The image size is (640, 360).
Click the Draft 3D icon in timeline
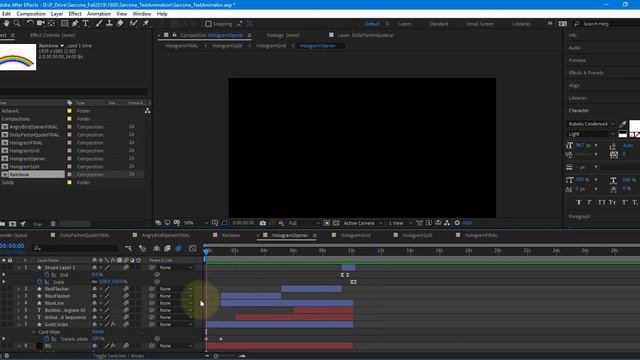tap(142, 248)
